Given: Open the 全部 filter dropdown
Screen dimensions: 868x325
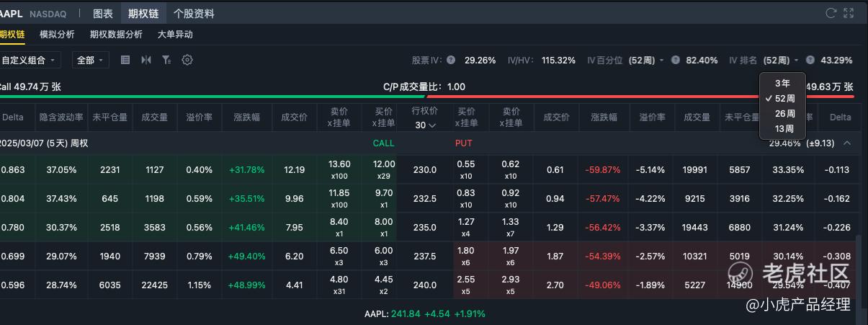Looking at the screenshot, I should coord(91,60).
